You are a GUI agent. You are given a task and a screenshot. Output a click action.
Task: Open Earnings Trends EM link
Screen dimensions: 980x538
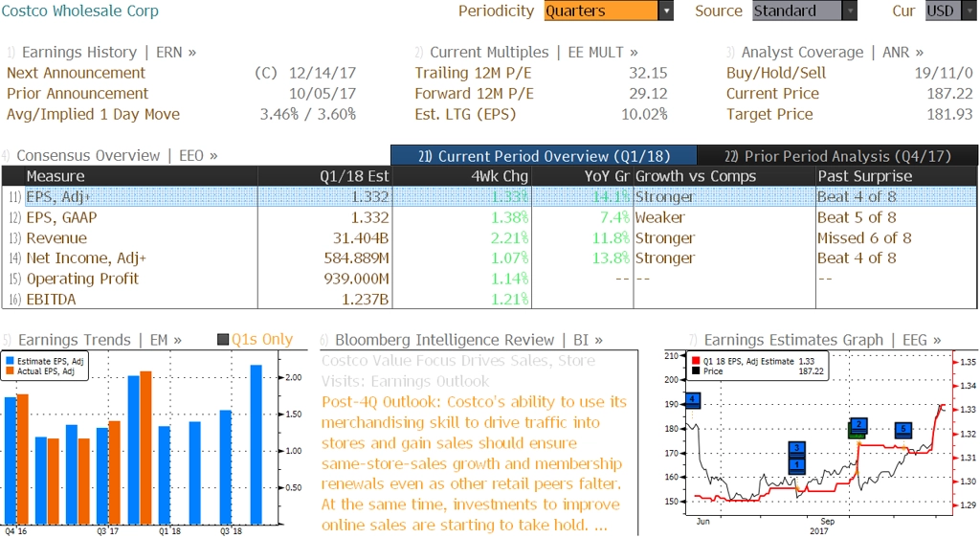tap(100, 340)
